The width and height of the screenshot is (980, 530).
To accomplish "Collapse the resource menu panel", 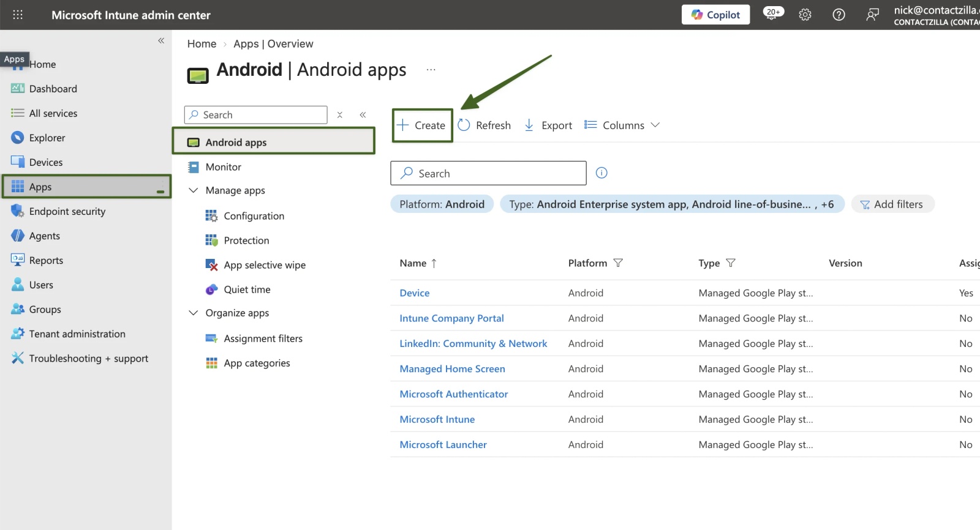I will coord(363,114).
